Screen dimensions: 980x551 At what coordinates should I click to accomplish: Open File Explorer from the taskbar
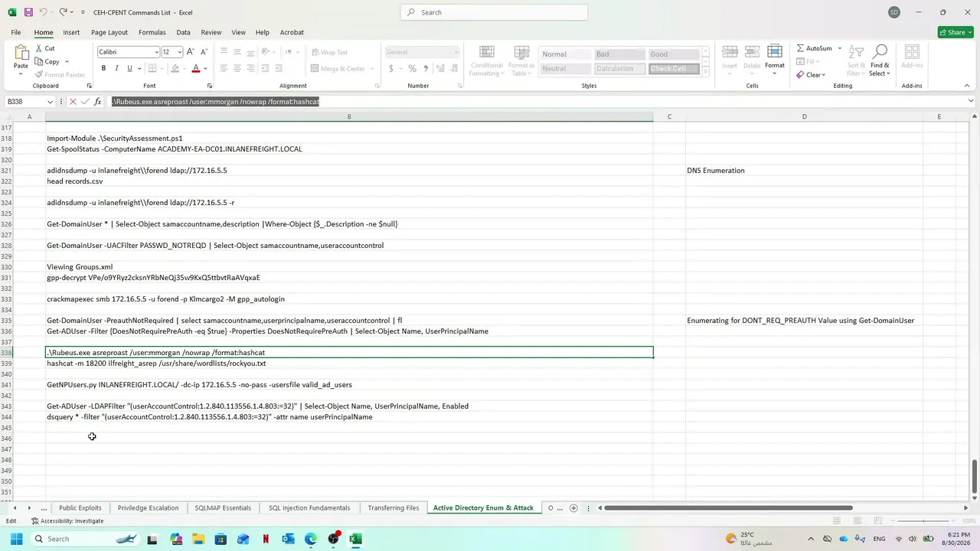(198, 539)
